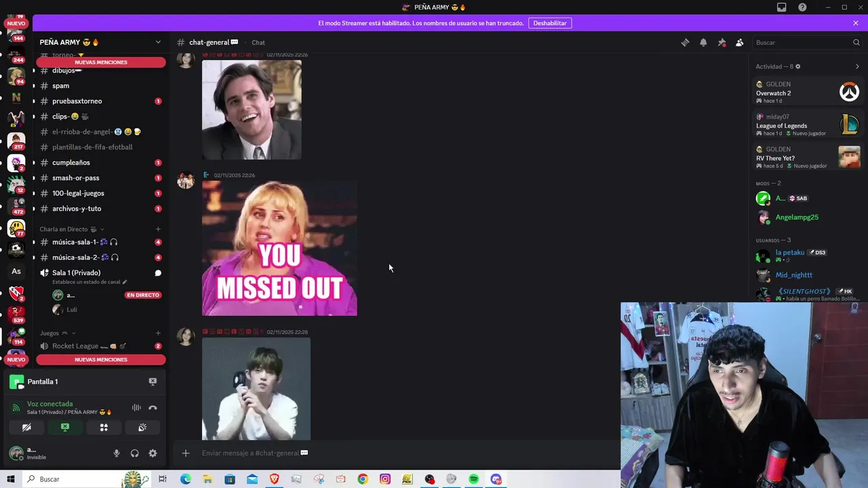Toggle screen share button
This screenshot has height=488, width=868.
click(65, 428)
